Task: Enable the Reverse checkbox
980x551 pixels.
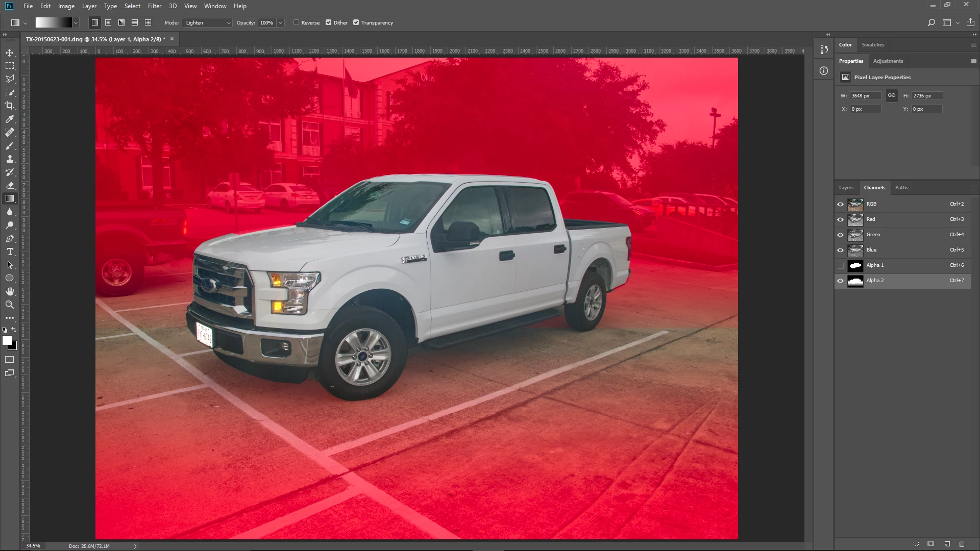Action: coord(296,22)
